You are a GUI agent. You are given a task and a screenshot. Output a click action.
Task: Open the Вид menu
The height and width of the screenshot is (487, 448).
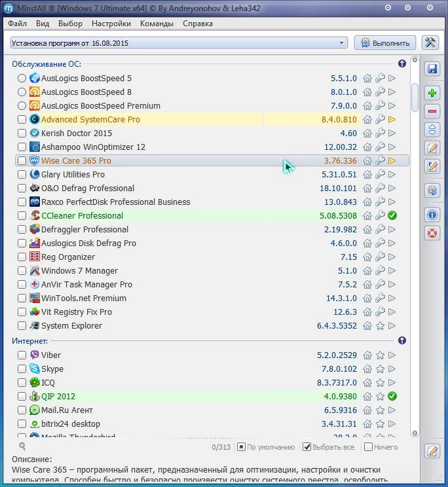[43, 24]
